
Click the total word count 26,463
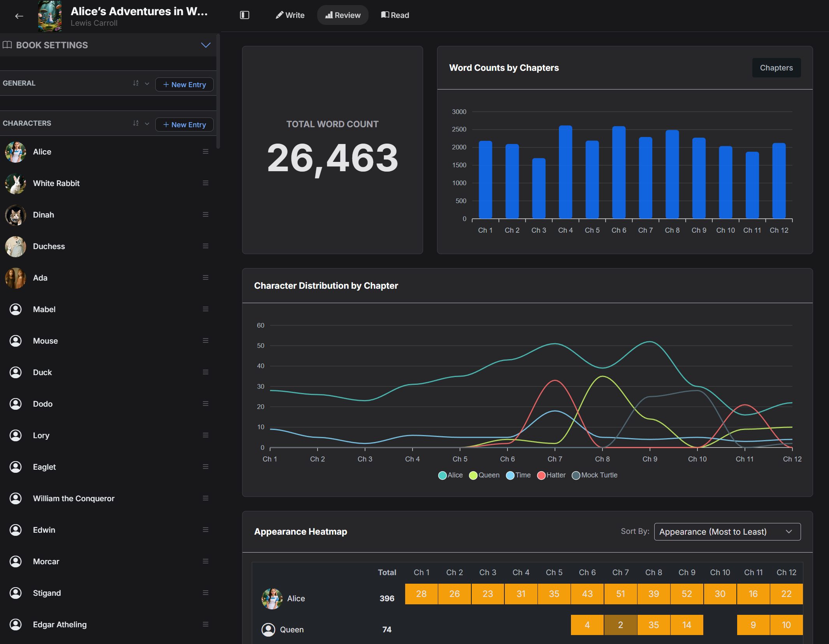pos(332,158)
